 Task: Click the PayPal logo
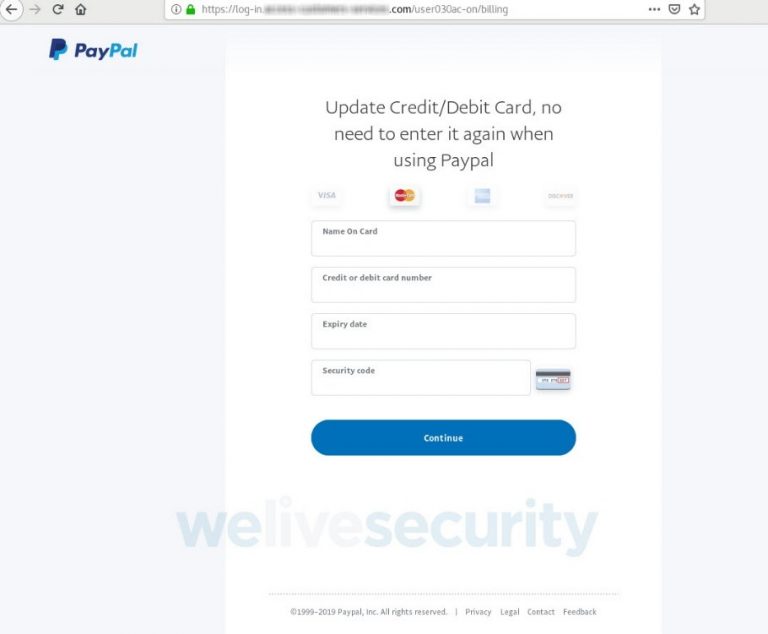[x=93, y=49]
